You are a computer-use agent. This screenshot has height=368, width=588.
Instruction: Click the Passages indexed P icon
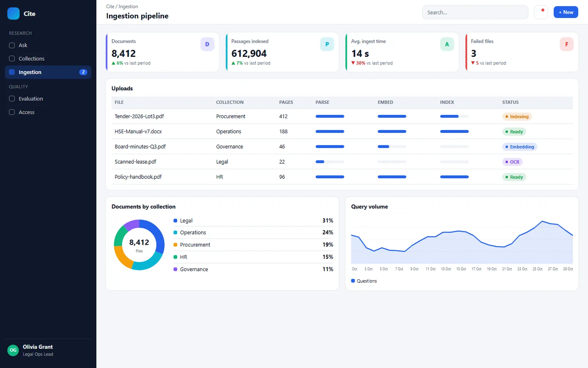pyautogui.click(x=327, y=44)
